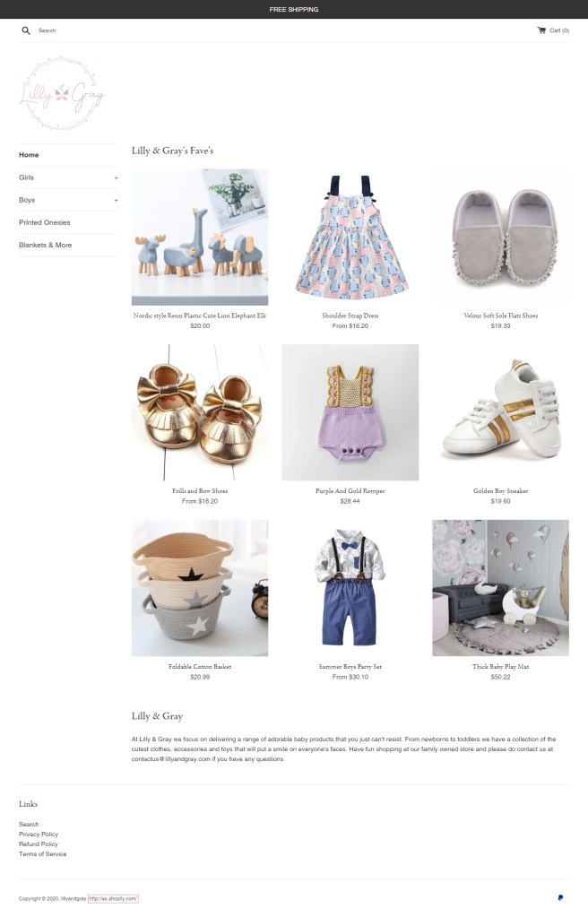
Task: Click the PayPal payment icon in footer
Action: pyautogui.click(x=560, y=897)
